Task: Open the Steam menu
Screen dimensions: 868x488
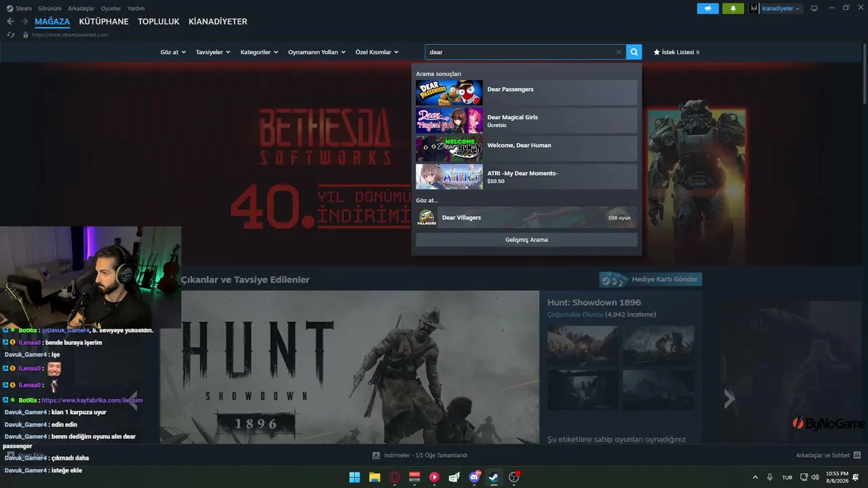Action: 24,8
